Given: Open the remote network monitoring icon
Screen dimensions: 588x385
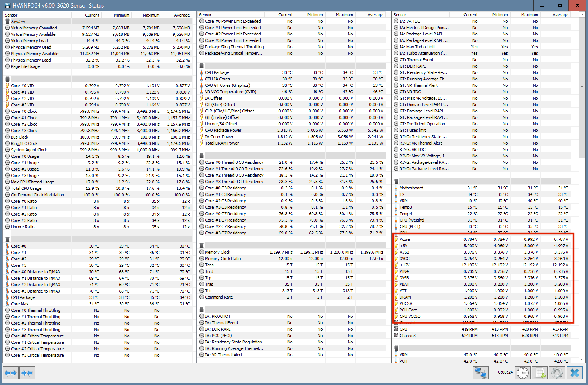Looking at the screenshot, I should [x=481, y=373].
